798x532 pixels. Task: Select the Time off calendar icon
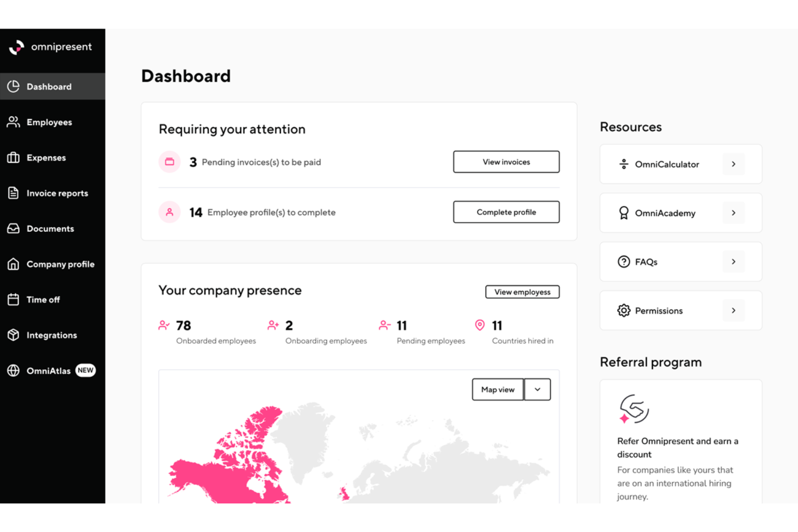(13, 299)
